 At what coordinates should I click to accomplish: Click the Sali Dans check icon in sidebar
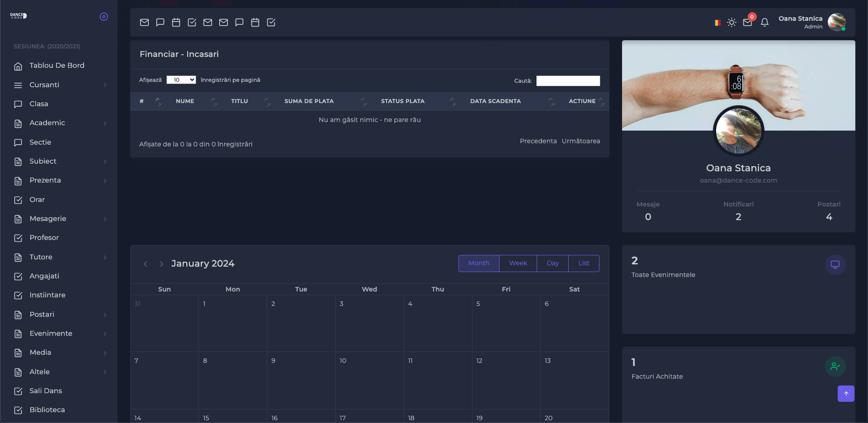tap(18, 391)
